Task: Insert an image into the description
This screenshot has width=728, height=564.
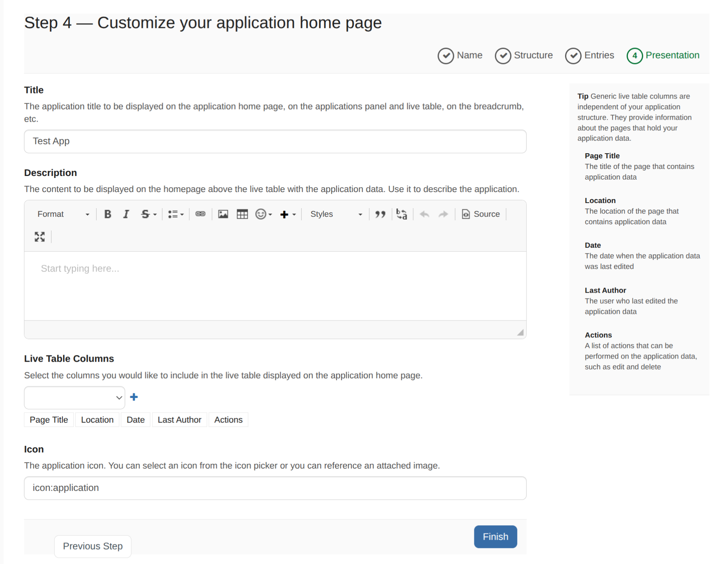Action: pos(223,214)
